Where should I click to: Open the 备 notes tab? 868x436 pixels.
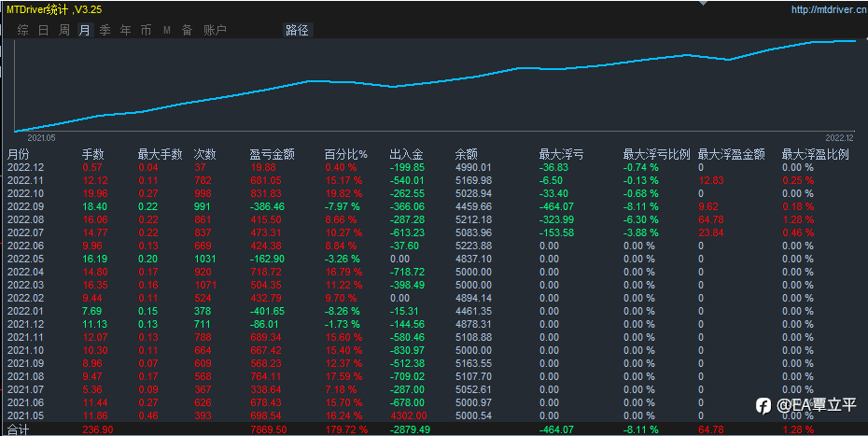click(187, 30)
